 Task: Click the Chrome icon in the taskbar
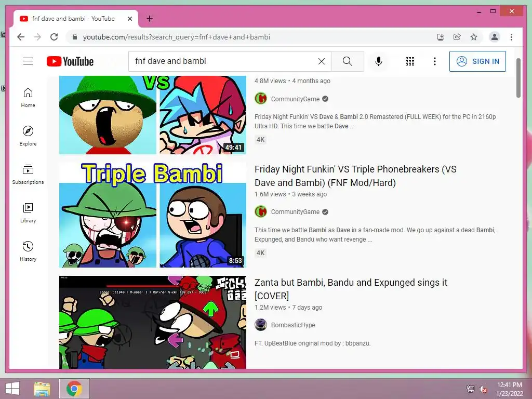(x=74, y=389)
